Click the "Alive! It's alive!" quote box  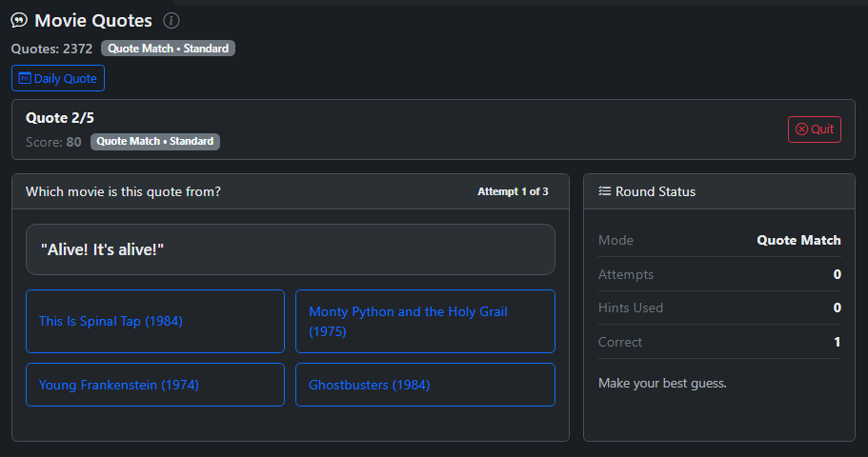[290, 249]
